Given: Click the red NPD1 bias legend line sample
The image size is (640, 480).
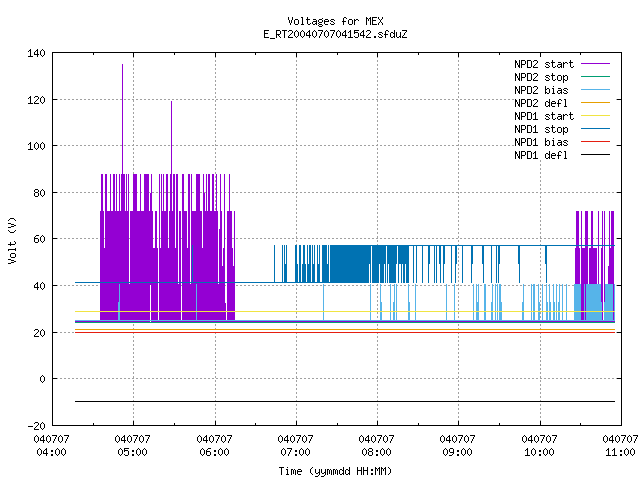Looking at the screenshot, I should 595,142.
